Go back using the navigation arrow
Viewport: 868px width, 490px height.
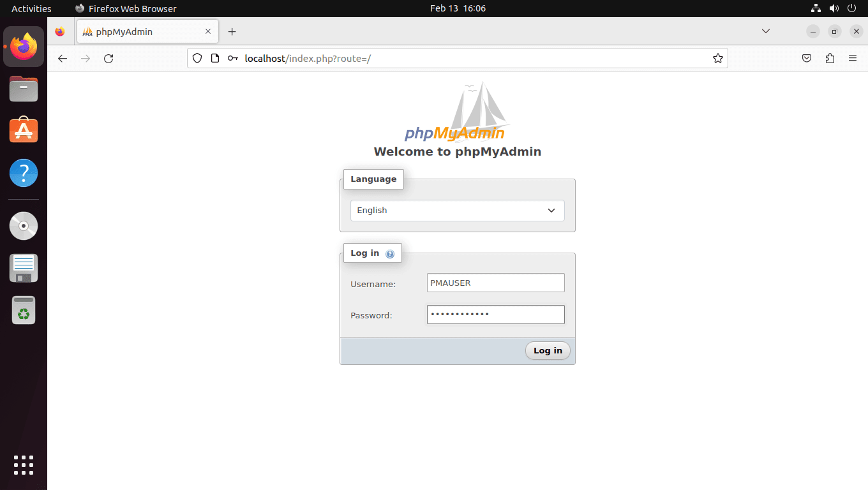(x=62, y=58)
